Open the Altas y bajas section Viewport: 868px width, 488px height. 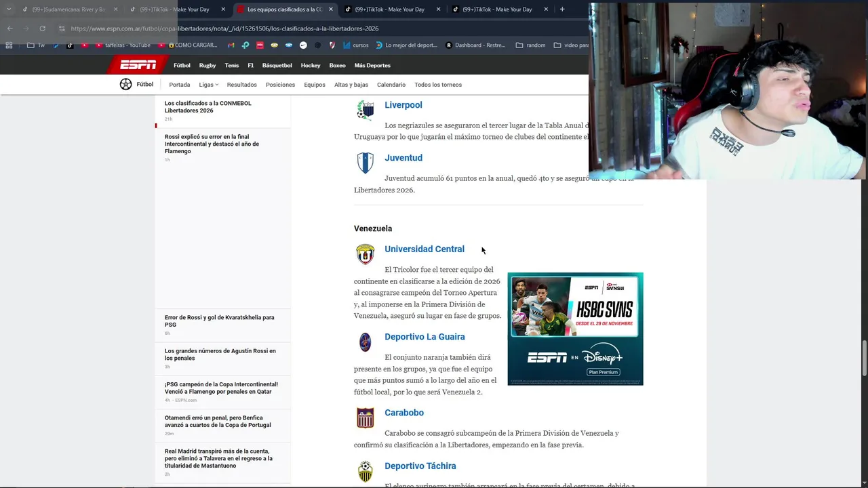[x=351, y=85]
